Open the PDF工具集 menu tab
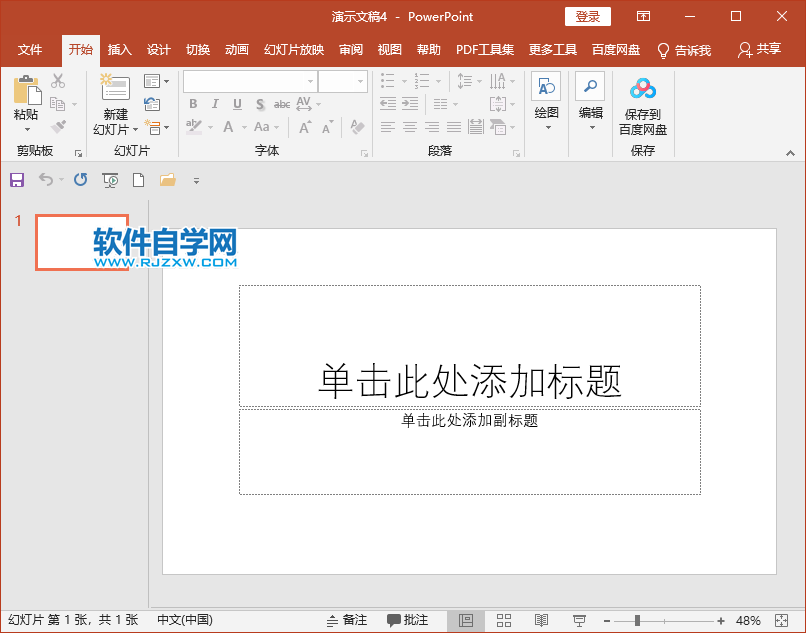 pyautogui.click(x=485, y=49)
